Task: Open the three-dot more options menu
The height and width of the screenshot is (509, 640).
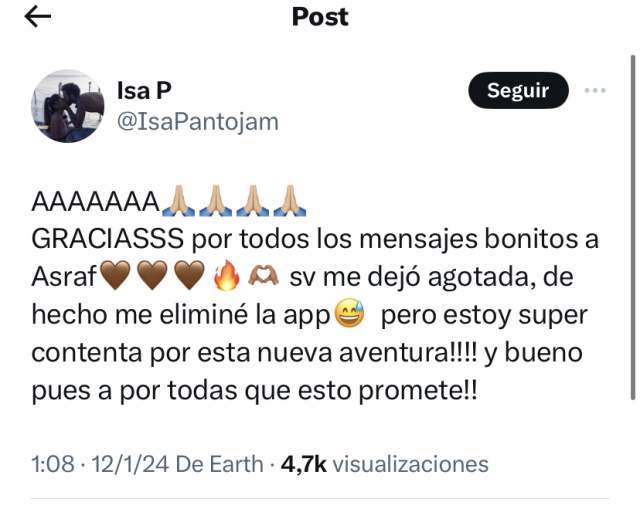Action: (595, 90)
